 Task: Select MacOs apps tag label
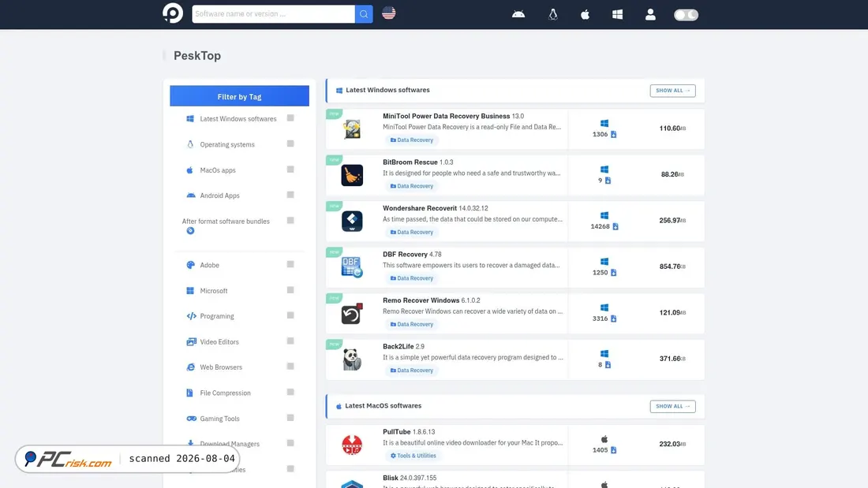pyautogui.click(x=218, y=169)
